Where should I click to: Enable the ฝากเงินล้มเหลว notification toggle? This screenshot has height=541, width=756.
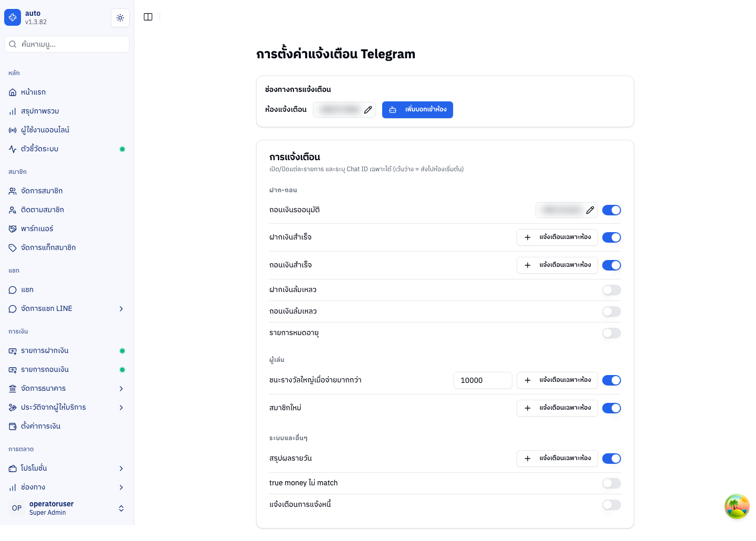point(612,290)
